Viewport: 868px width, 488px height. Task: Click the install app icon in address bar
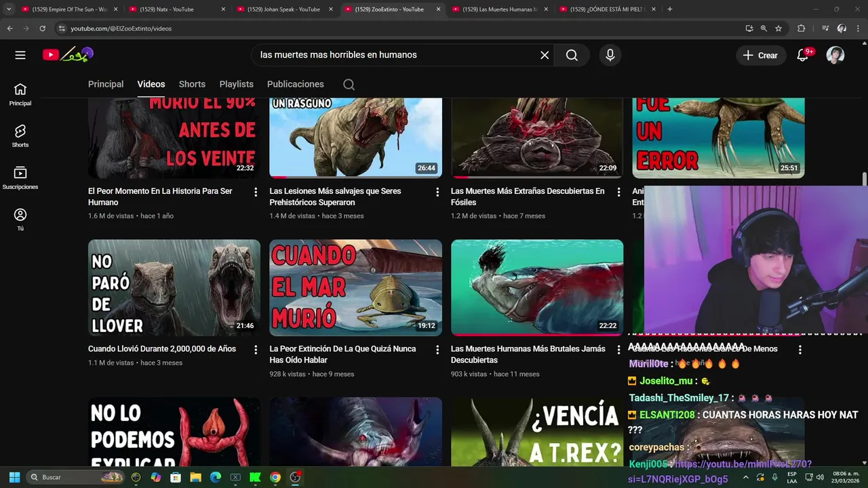pos(749,28)
